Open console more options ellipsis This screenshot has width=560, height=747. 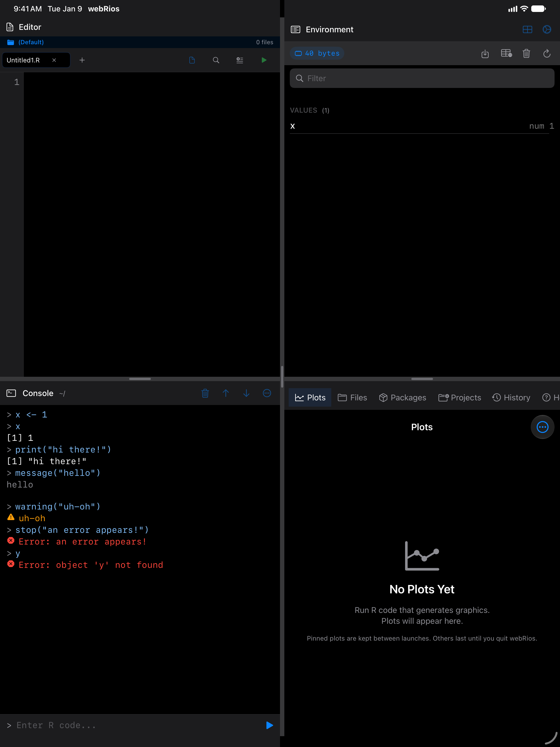tap(267, 393)
